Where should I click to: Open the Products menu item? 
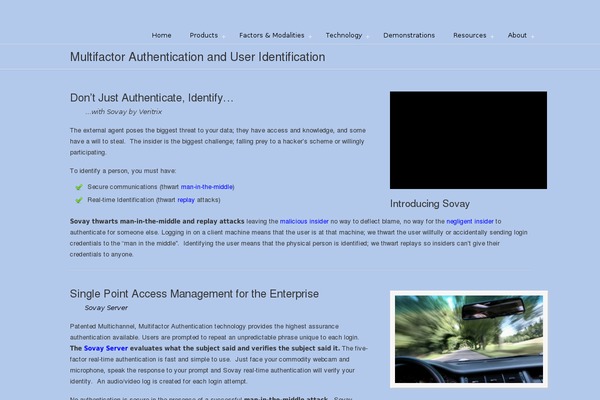pyautogui.click(x=203, y=35)
